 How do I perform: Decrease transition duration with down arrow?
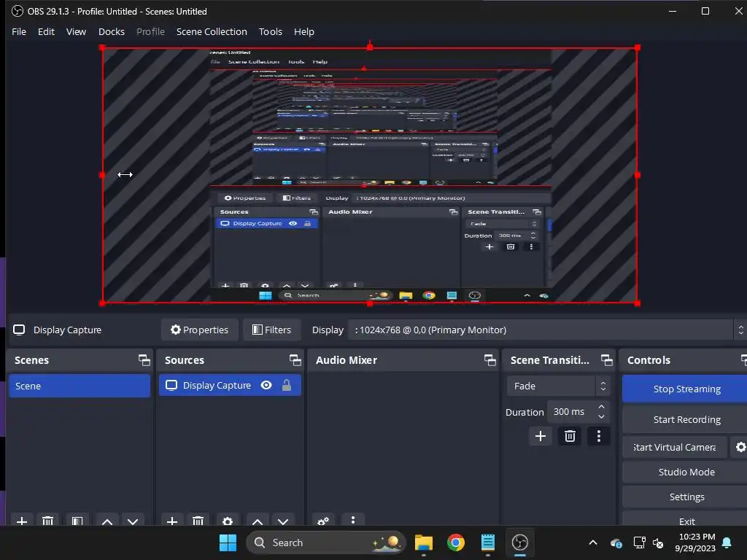[x=602, y=416]
